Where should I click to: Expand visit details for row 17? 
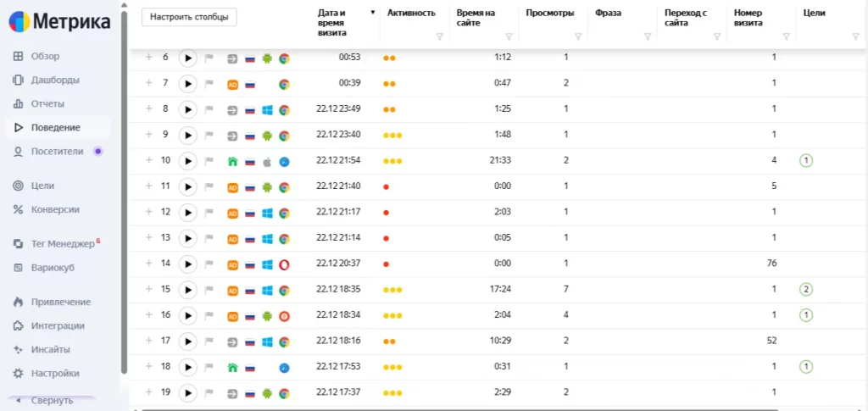click(148, 342)
